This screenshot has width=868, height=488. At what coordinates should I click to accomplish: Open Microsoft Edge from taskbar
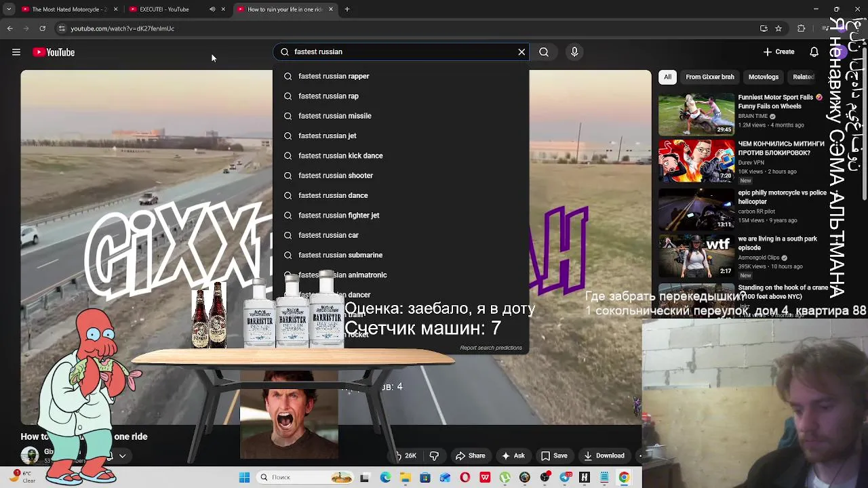[x=385, y=477]
